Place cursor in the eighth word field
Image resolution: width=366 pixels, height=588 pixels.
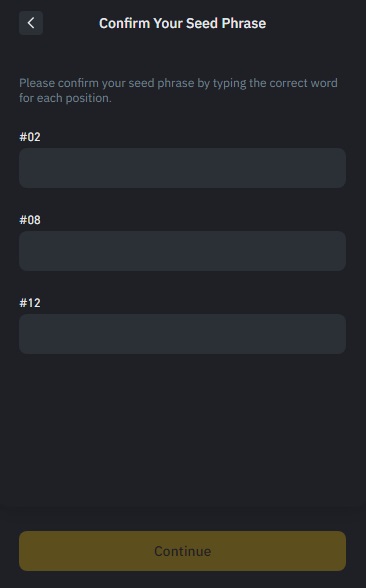pos(182,251)
